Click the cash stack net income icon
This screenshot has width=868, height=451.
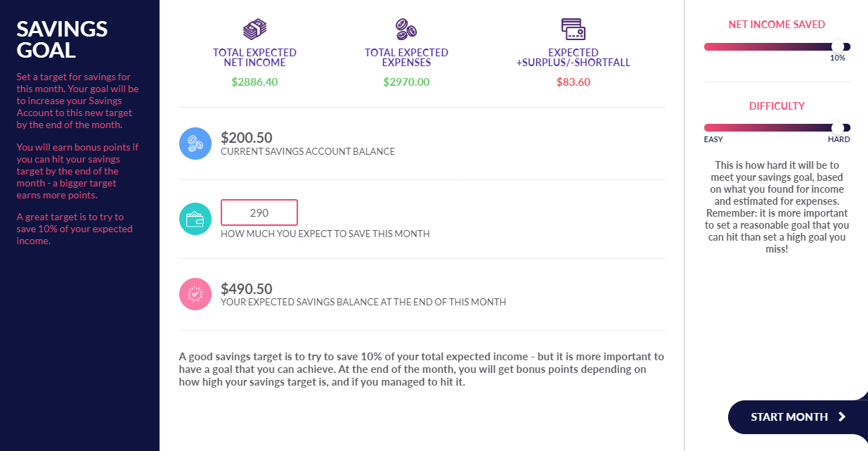pos(254,30)
